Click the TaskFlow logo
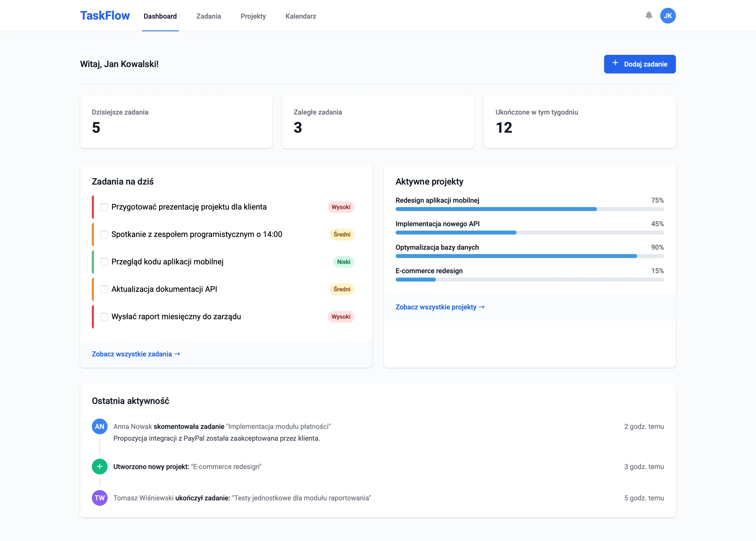 [x=105, y=16]
